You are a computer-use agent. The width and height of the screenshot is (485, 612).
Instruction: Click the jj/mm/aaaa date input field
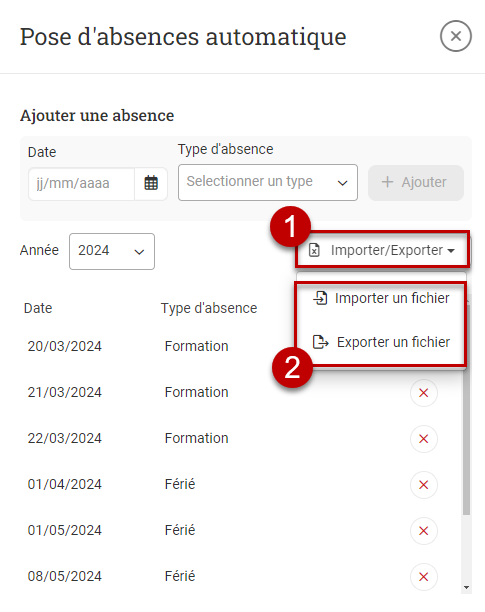click(82, 184)
